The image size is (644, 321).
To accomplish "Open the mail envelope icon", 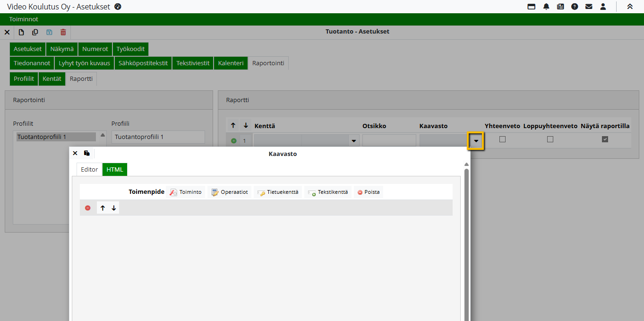I will click(x=589, y=7).
